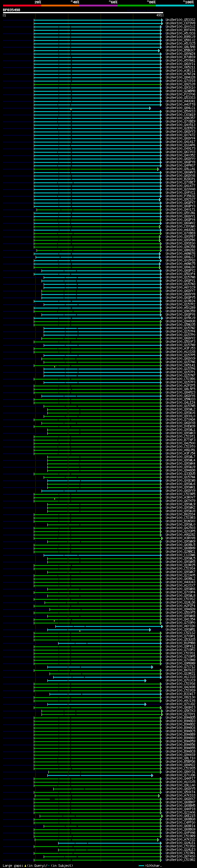Click the cyan 100char scale legend bar
The height and width of the screenshot is (868, 197).
[x=141, y=866]
